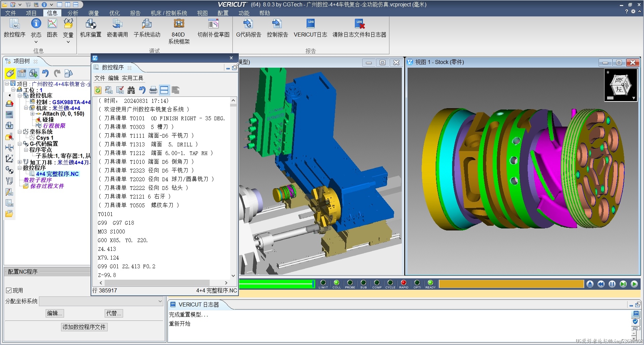Open the 变量 dropdown arrow in ribbon
This screenshot has height=345, width=644.
[68, 42]
